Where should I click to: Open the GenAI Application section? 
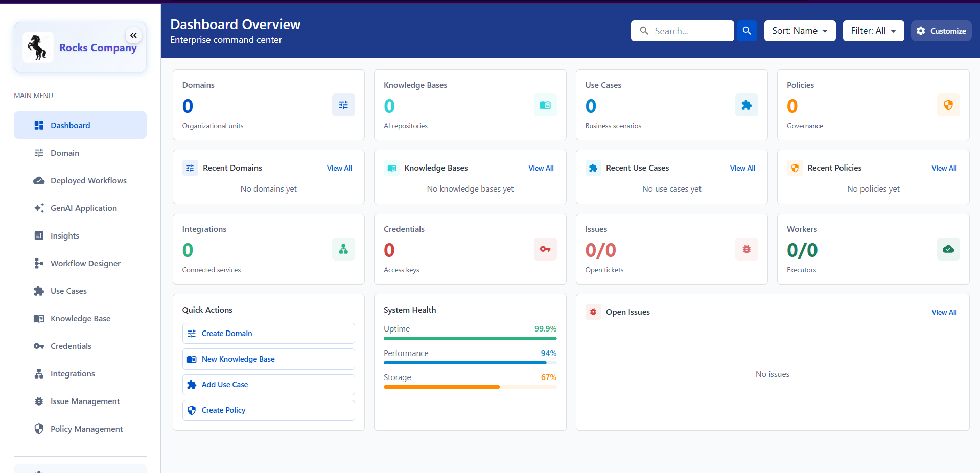click(83, 208)
